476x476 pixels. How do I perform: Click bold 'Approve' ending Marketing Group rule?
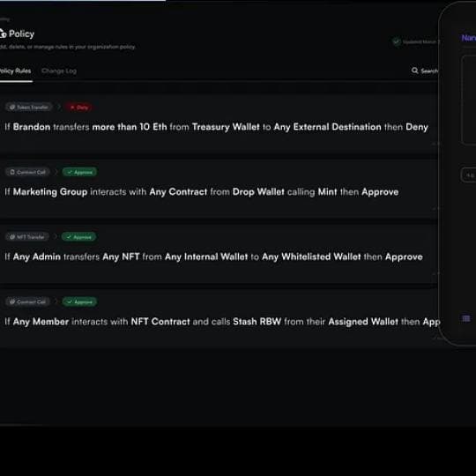point(380,192)
